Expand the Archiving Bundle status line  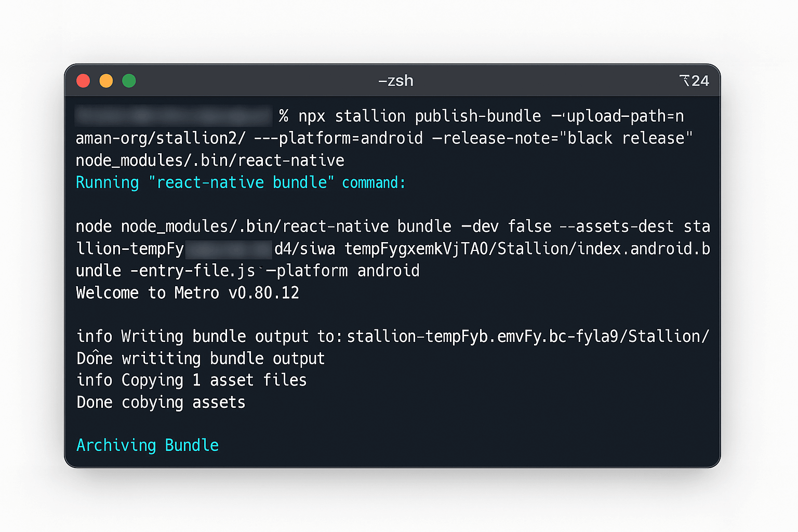[x=147, y=445]
